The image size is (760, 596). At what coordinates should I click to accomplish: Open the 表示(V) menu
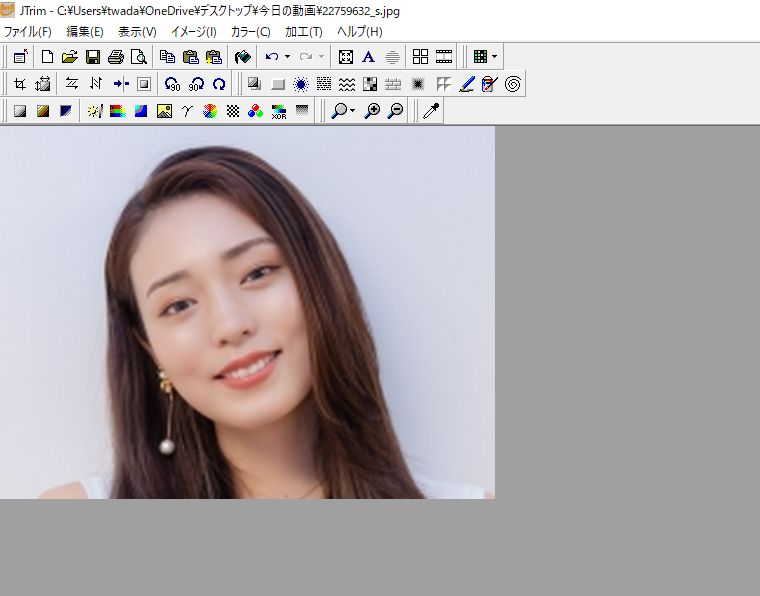point(137,32)
